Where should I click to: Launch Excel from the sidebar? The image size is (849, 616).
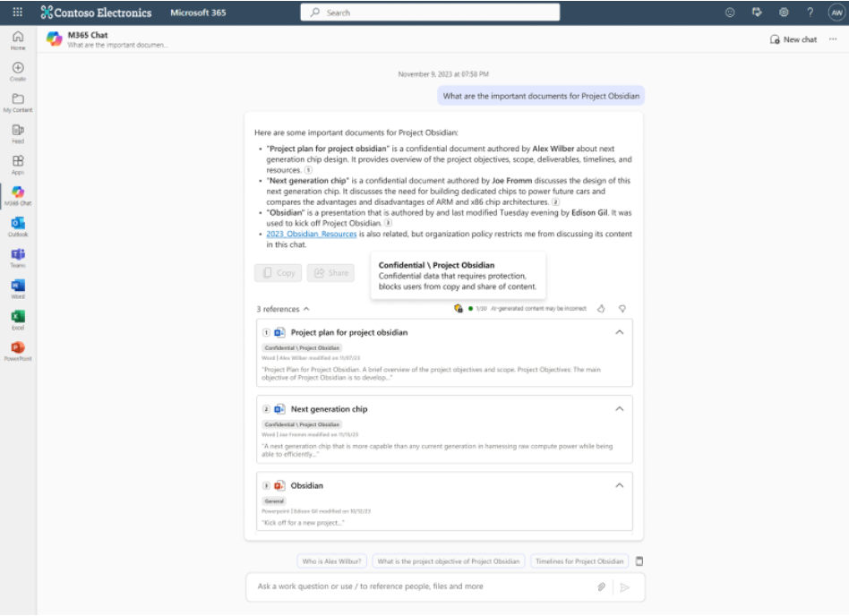18,321
